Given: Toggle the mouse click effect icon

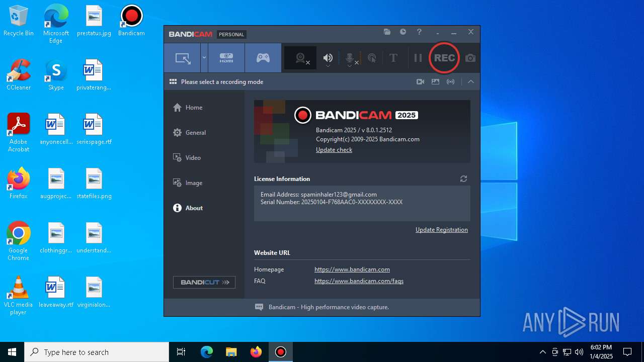Looking at the screenshot, I should [372, 58].
